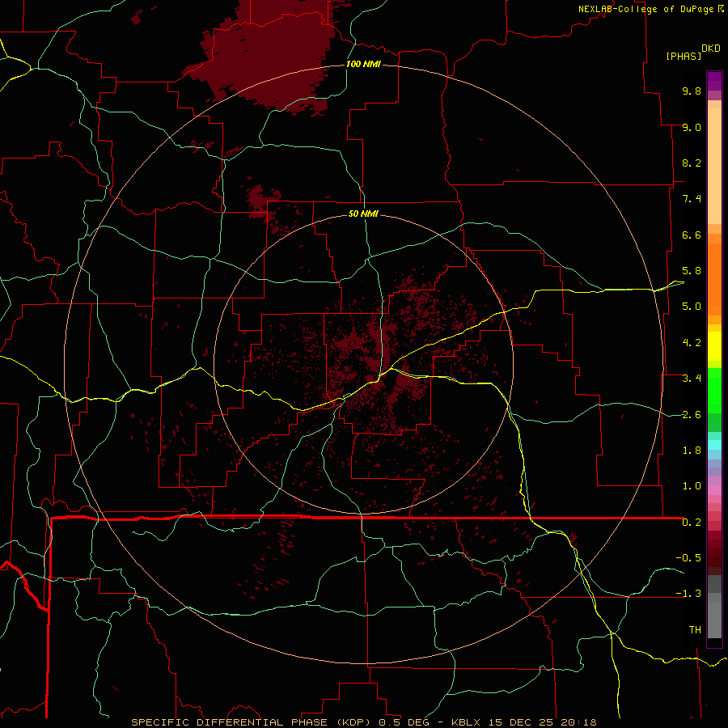Viewport: 728px width, 728px height.
Task: Click the 8.2 value on the color scale
Action: [692, 163]
